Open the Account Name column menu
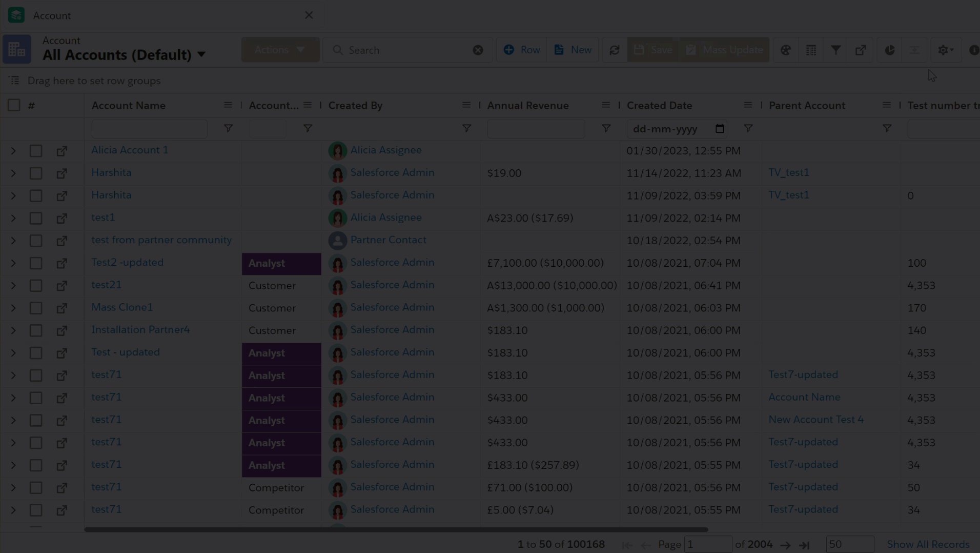980x553 pixels. click(228, 105)
